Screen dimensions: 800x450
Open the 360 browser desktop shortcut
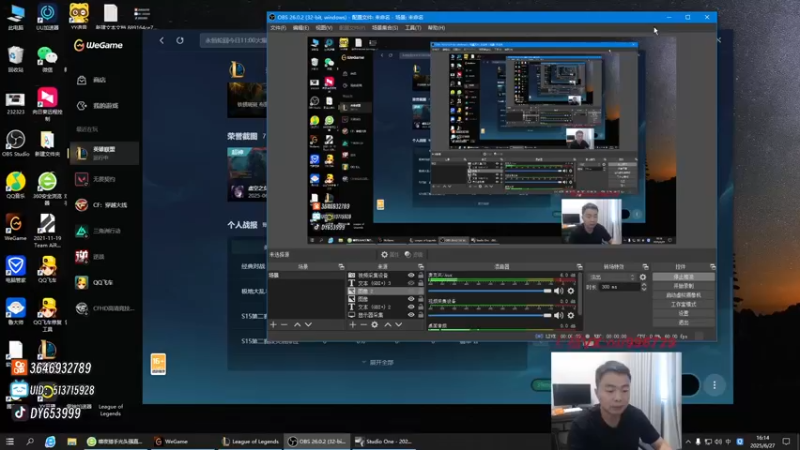point(47,188)
